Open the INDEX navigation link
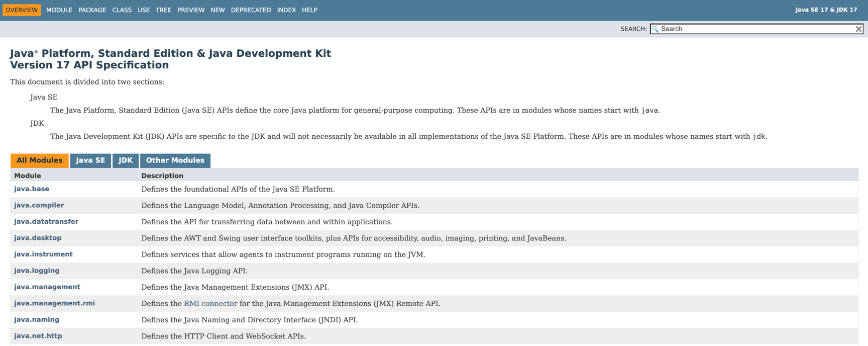Viewport: 868px width, 346px height. 286,10
